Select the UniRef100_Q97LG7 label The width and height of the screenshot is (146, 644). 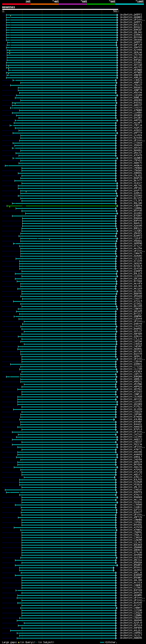[x=131, y=331]
